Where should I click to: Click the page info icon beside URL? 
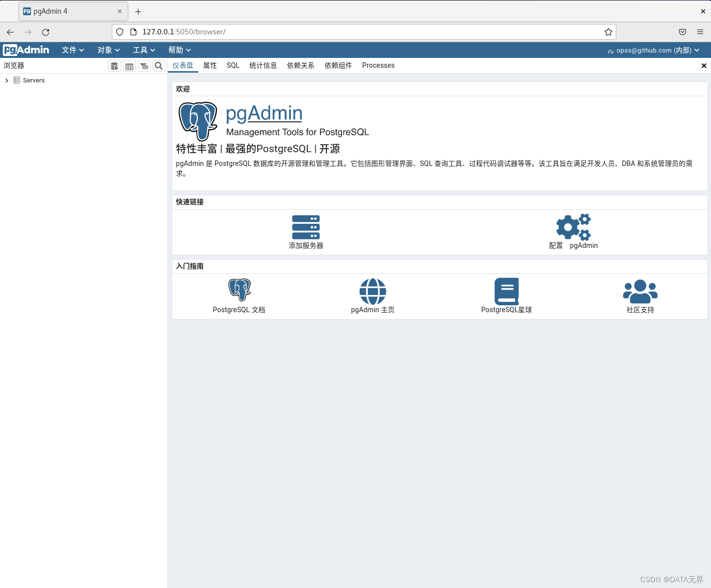tap(133, 32)
